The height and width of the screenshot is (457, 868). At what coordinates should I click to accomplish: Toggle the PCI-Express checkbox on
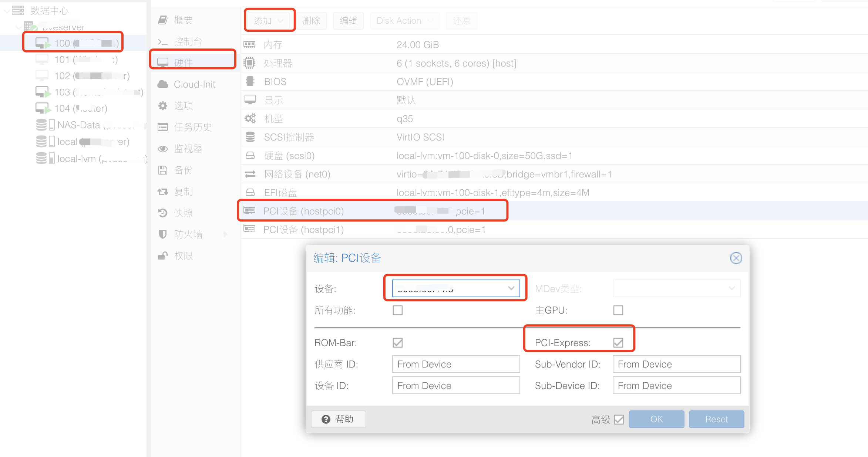point(620,342)
